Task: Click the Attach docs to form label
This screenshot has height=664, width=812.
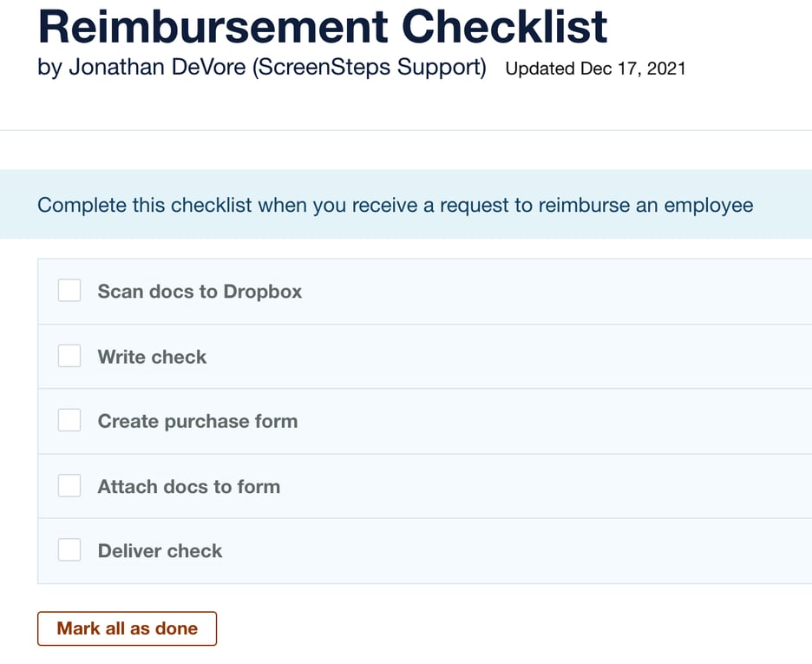Action: 188,487
